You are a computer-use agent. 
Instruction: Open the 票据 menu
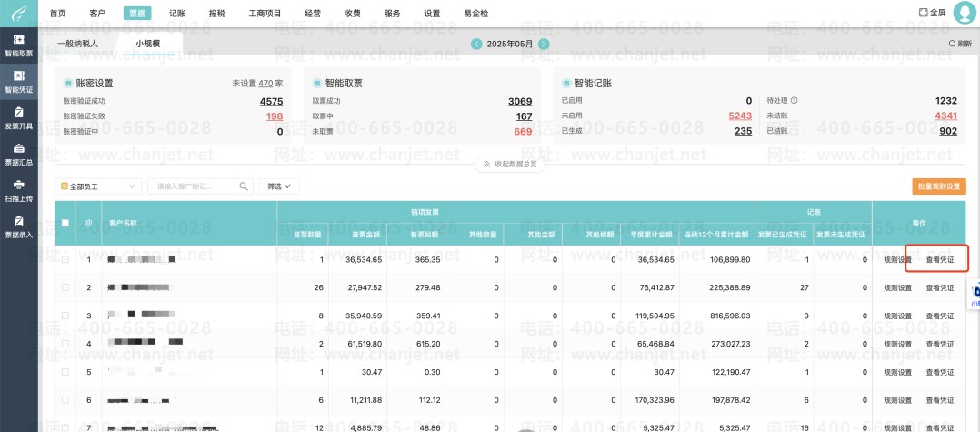(137, 13)
